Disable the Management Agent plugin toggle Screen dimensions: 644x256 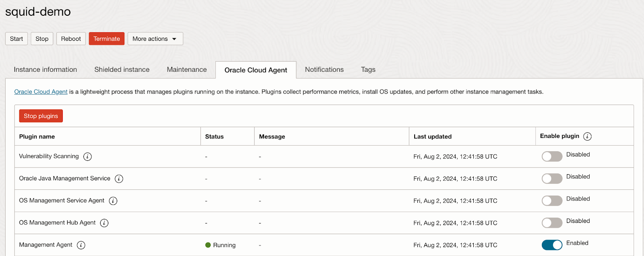coord(552,245)
